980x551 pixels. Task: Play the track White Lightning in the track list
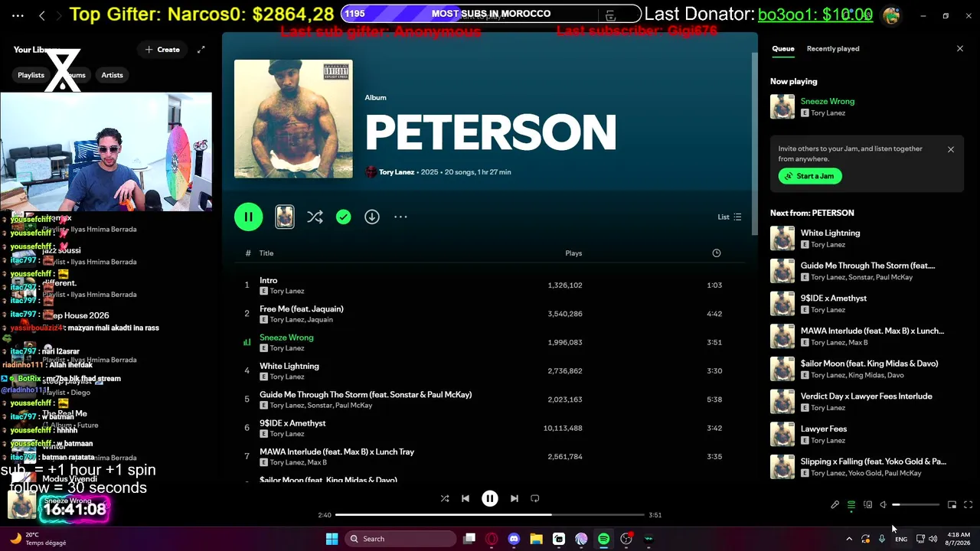tap(490, 370)
